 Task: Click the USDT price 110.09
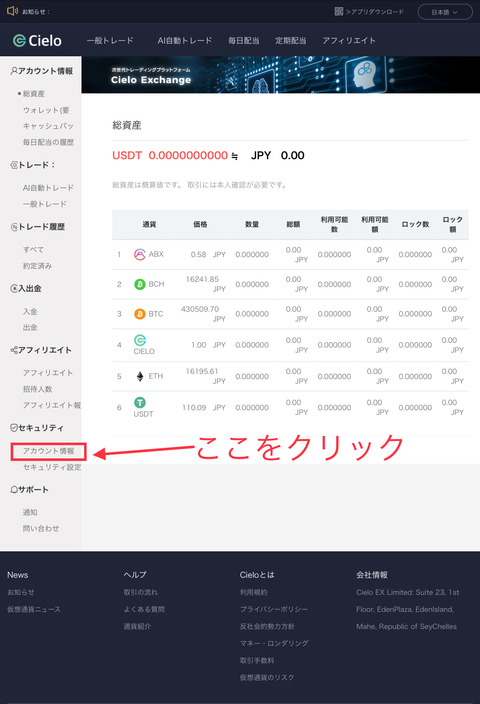(194, 408)
